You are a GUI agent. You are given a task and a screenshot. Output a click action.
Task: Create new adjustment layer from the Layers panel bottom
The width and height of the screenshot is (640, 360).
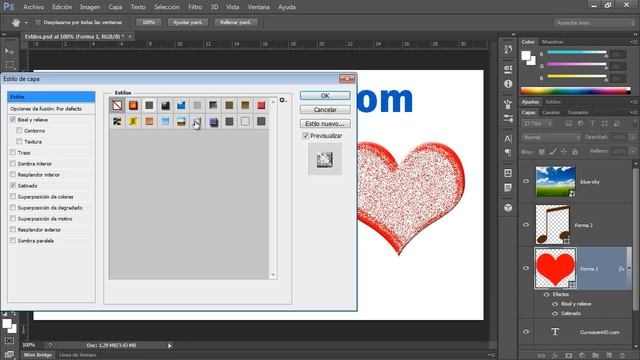[x=582, y=356]
